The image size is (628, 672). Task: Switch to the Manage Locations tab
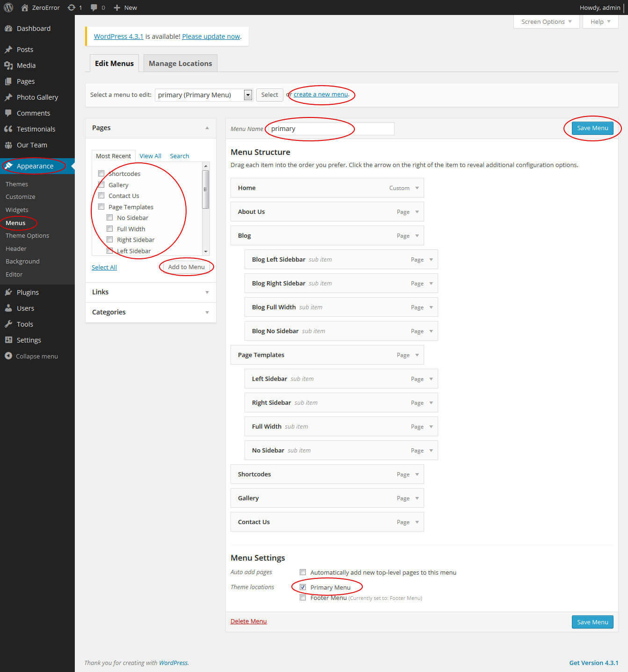point(180,64)
